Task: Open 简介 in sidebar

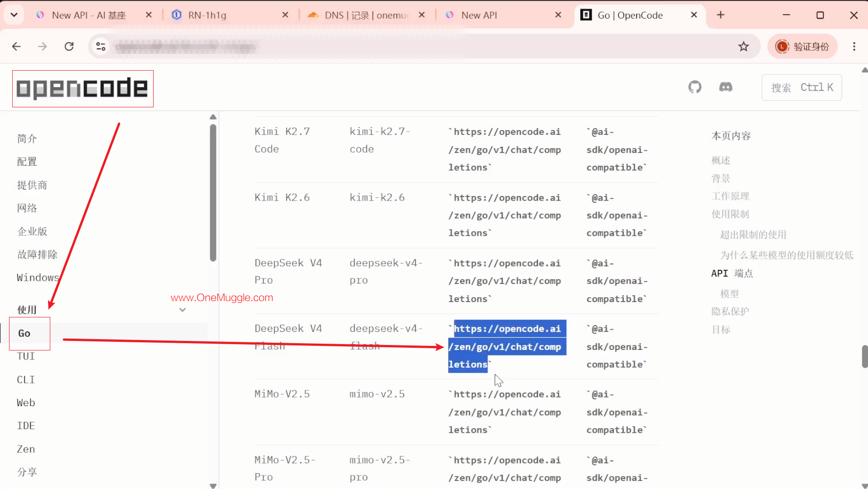Action: pos(27,139)
